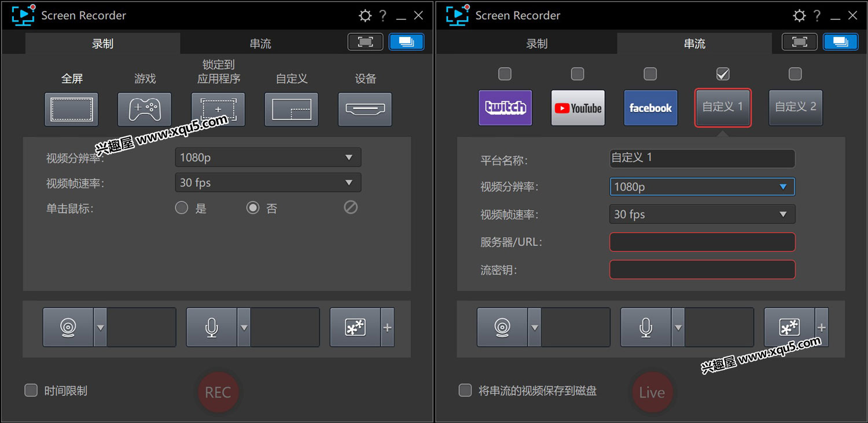Toggle microphone button in right Stream window
This screenshot has height=423, width=868.
pos(646,328)
